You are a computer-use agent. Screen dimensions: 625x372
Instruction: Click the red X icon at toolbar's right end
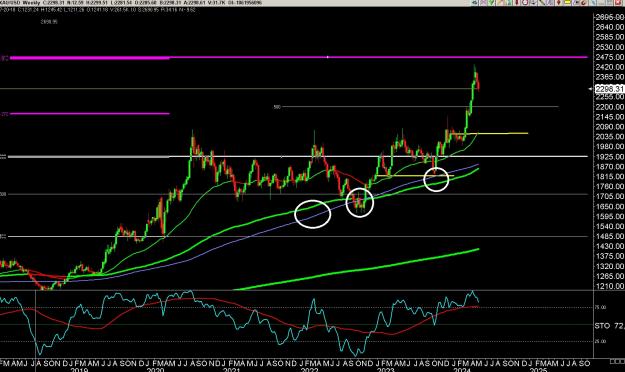pyautogui.click(x=618, y=2)
